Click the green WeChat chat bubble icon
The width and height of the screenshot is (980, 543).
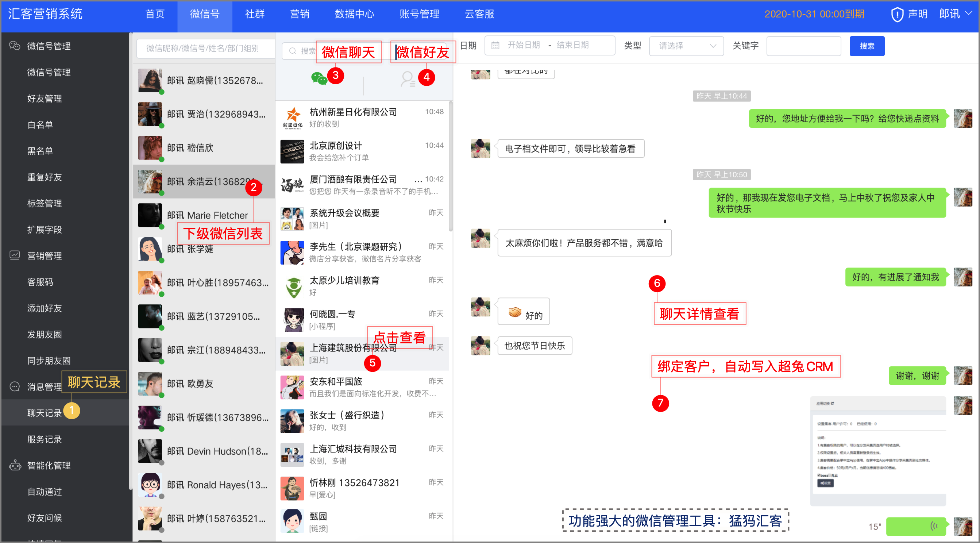[x=319, y=78]
